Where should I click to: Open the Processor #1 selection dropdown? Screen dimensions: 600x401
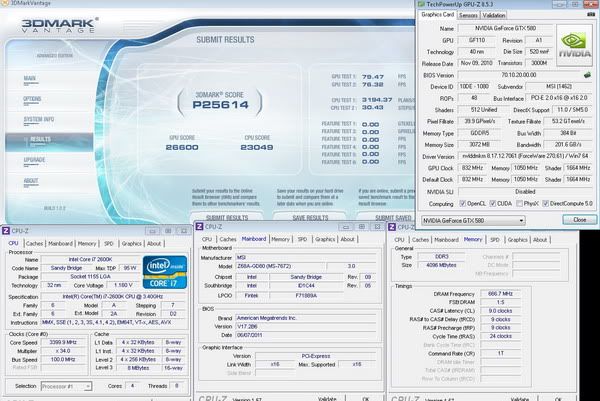tap(66, 386)
